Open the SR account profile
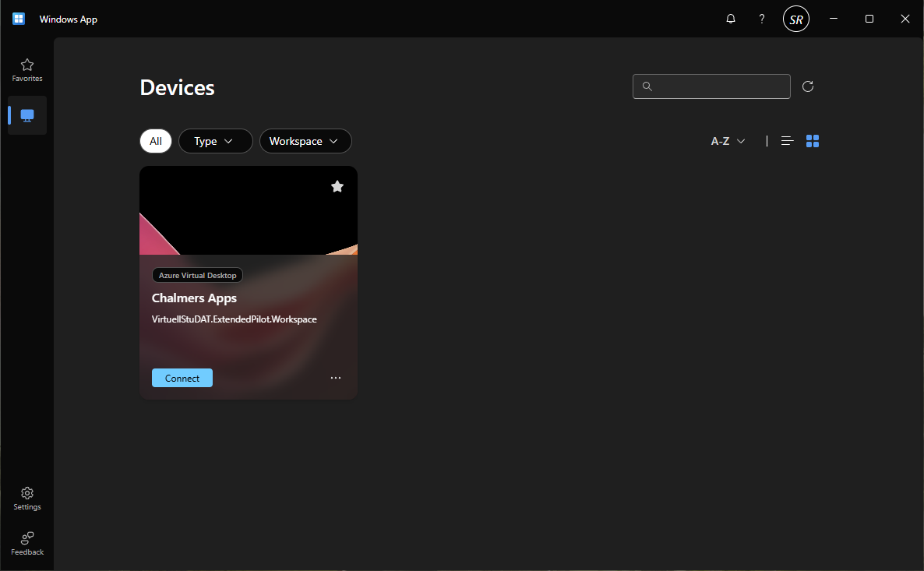This screenshot has width=924, height=571. tap(796, 19)
